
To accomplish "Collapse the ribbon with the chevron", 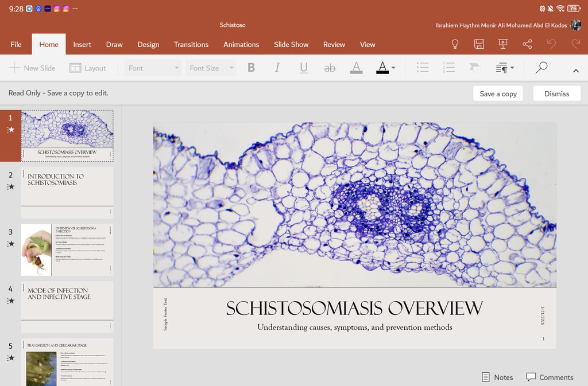I will [x=575, y=70].
